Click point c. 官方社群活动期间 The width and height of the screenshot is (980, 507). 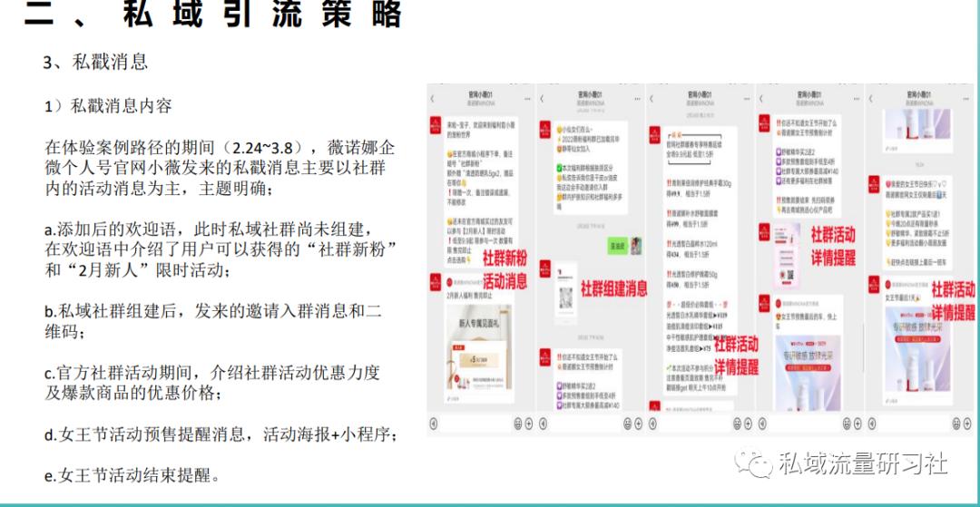click(211, 384)
